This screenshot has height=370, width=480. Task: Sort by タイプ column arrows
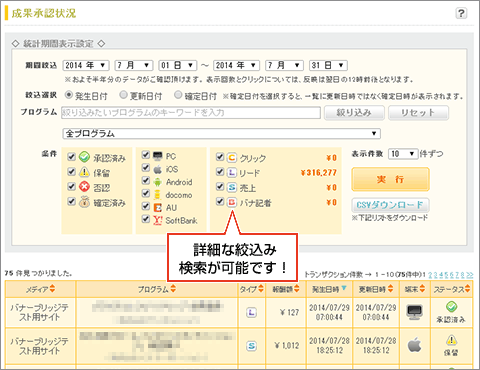click(261, 289)
